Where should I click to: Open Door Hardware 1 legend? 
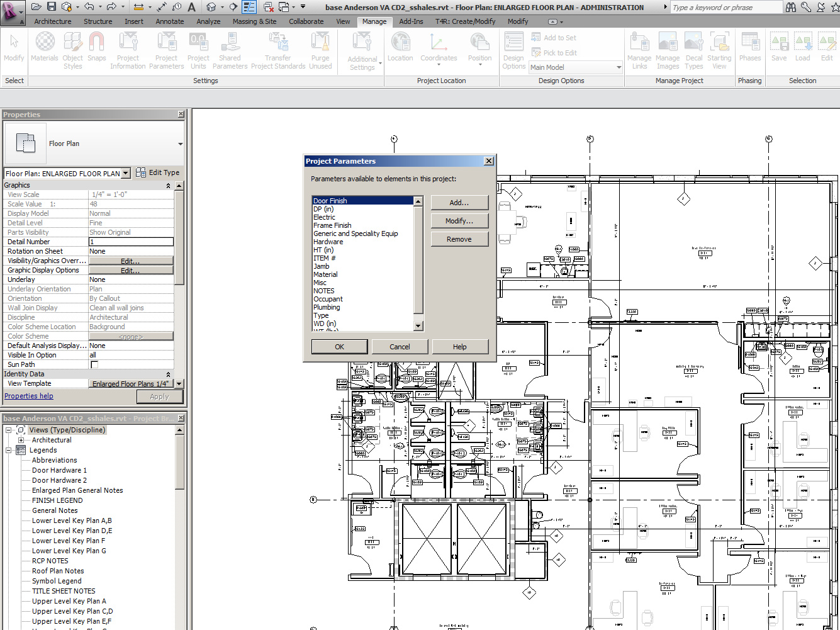click(59, 470)
